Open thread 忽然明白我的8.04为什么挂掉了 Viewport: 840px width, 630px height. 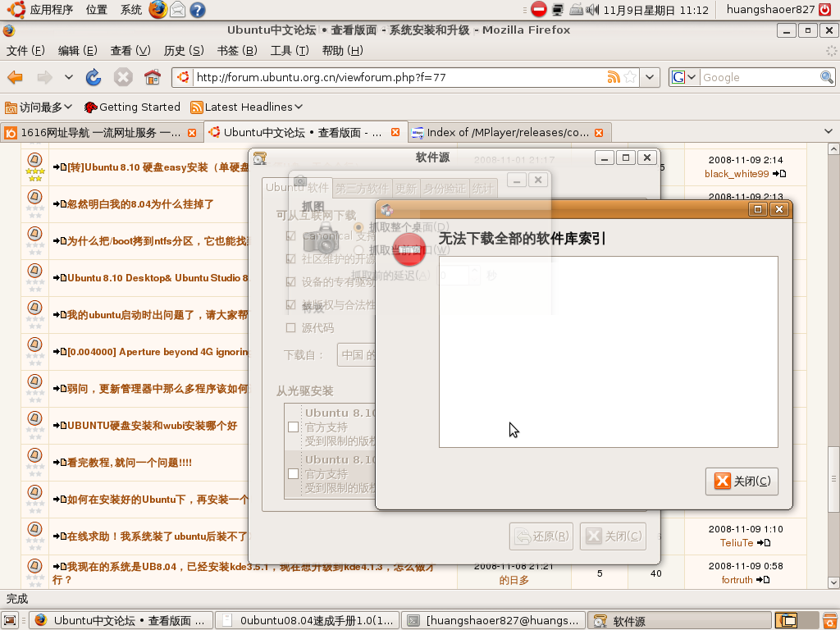coord(140,204)
